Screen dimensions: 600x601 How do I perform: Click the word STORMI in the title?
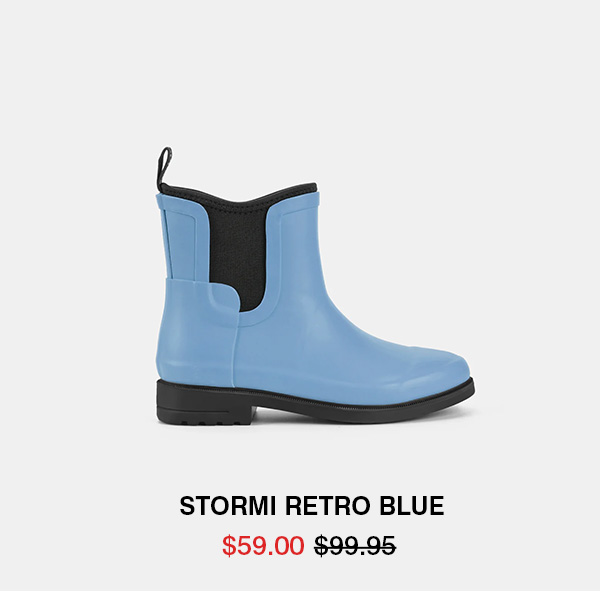point(228,506)
